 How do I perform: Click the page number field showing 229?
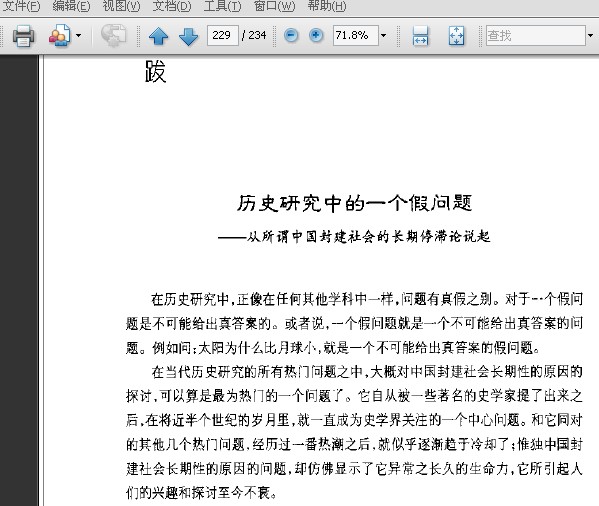coord(223,36)
